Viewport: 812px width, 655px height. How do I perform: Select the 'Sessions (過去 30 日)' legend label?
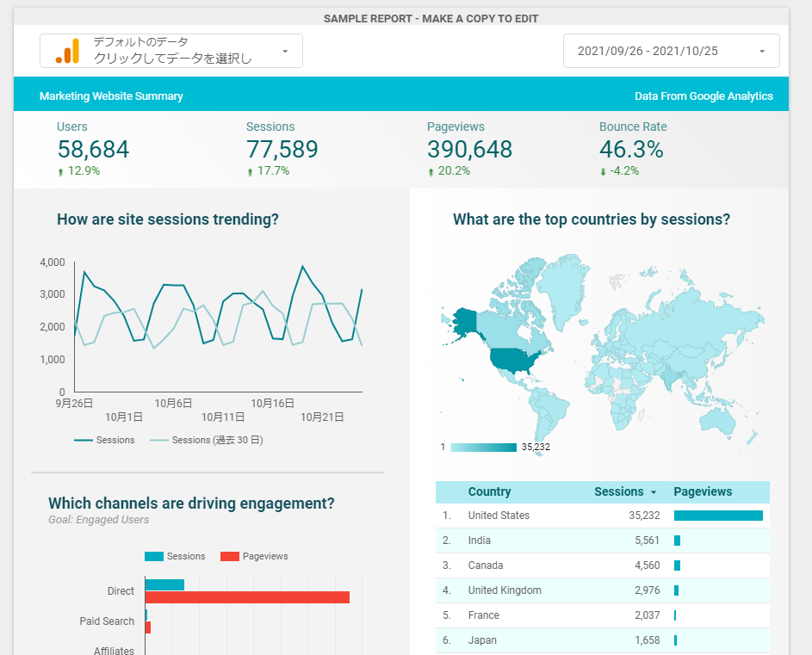218,440
